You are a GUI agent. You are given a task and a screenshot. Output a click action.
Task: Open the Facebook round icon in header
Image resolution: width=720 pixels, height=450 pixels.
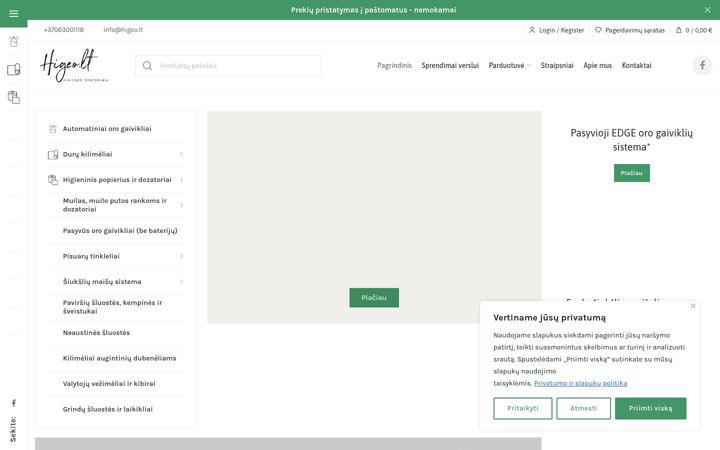point(702,65)
